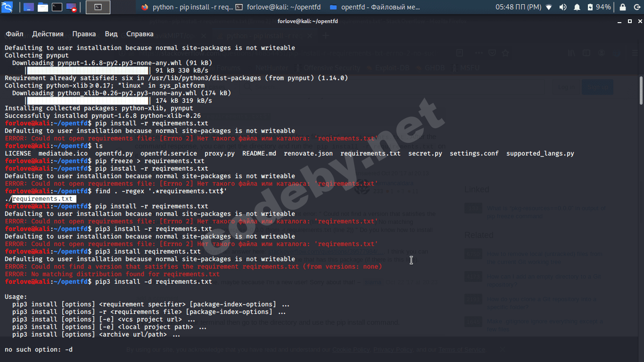The image size is (644, 362).
Task: Click the 'pip3 install -d reqirements.txt' command
Action: click(154, 282)
